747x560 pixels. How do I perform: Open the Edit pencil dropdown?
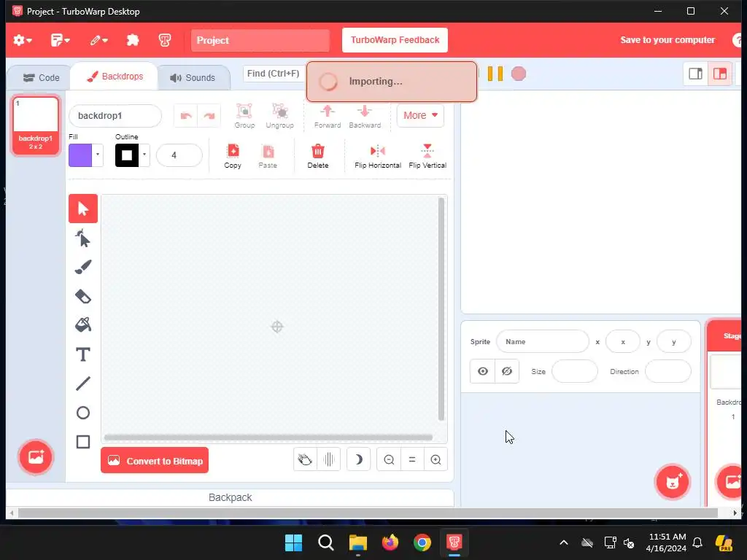click(x=99, y=40)
